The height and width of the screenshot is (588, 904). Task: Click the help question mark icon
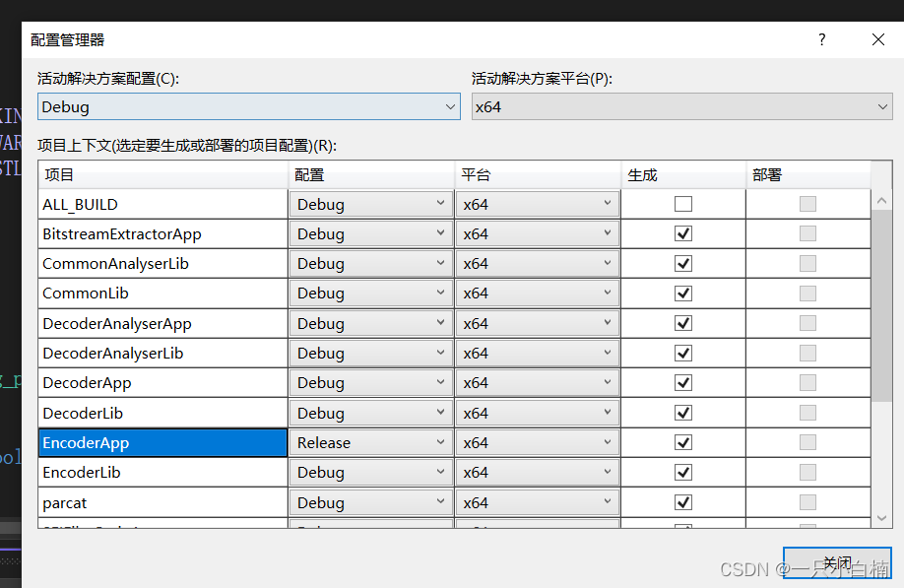[821, 39]
